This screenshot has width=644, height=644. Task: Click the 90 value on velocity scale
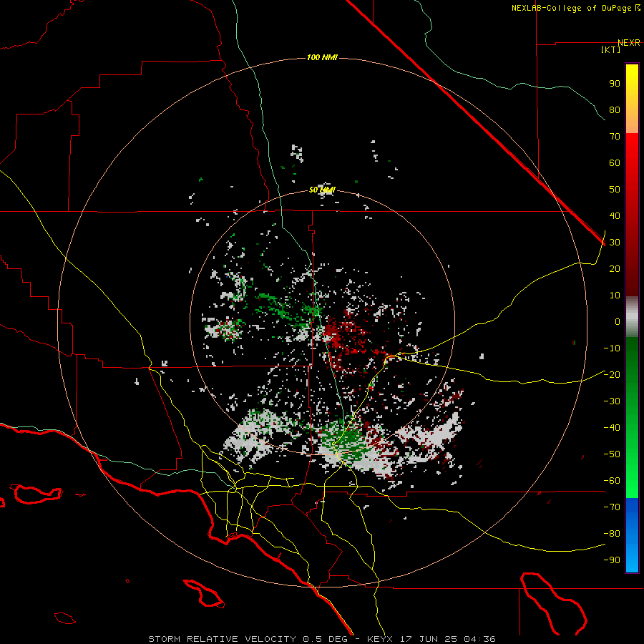pos(615,84)
